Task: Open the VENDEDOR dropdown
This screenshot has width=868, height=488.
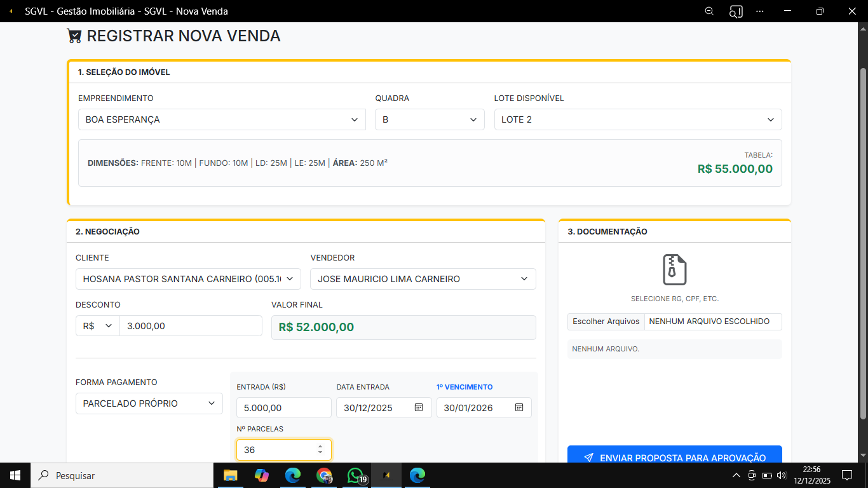Action: [525, 278]
